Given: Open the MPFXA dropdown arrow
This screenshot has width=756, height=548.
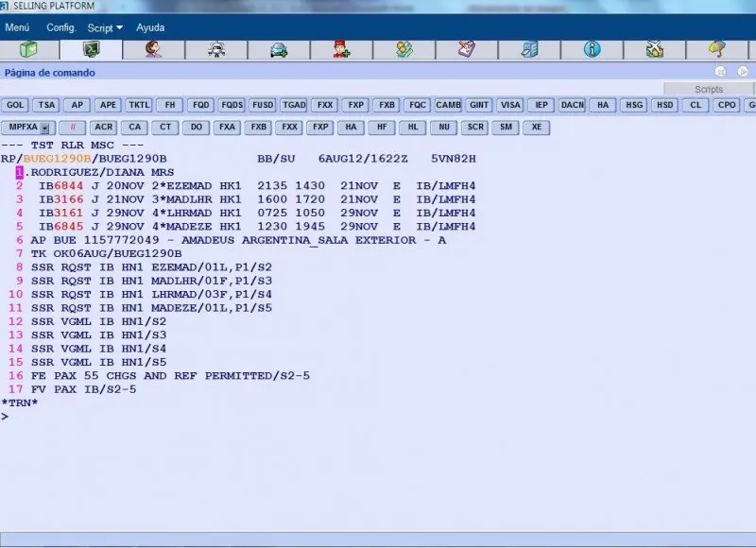Looking at the screenshot, I should pos(45,127).
